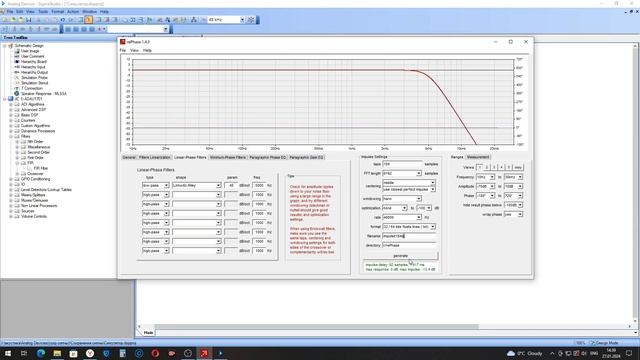Select the User Image tree icon
640x360 pixels.
click(17, 51)
